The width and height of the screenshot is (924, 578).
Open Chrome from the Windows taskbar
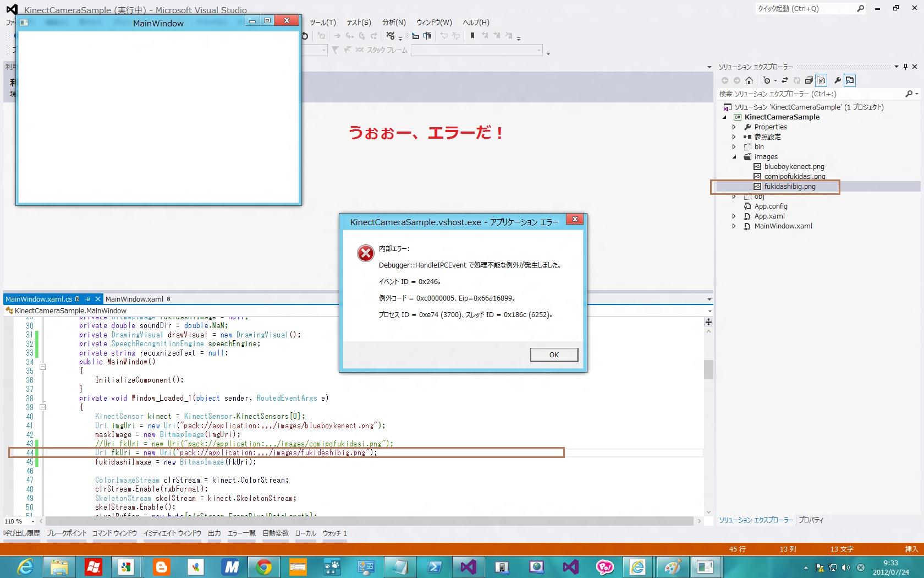coord(263,566)
